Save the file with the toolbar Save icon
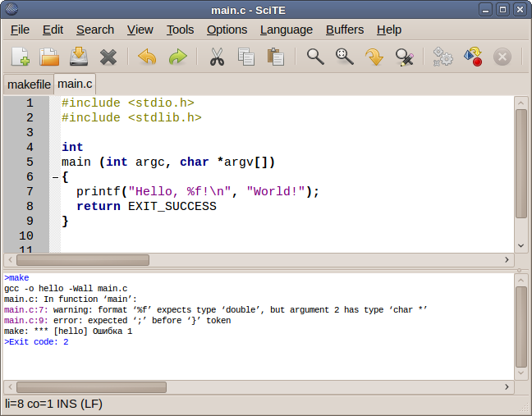Viewport: 532px width, 416px height. click(79, 57)
